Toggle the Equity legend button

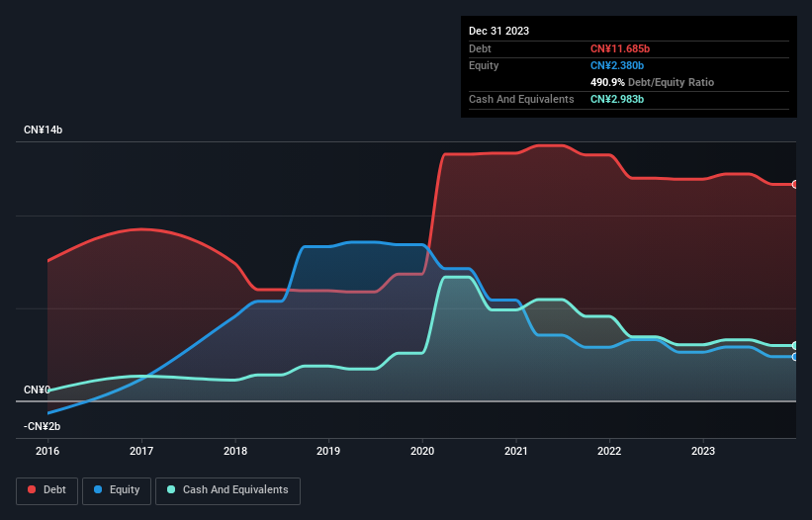click(117, 490)
